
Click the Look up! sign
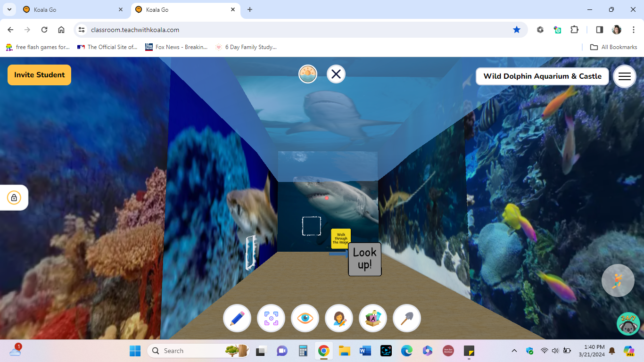364,259
